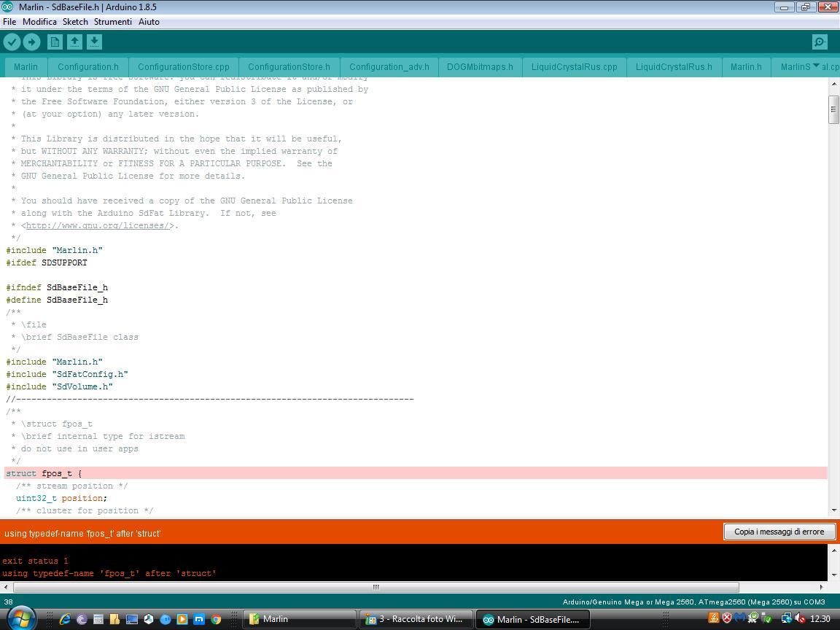Screen dimensions: 840x630
Task: Follow the gnu.org licenses link
Action: click(99, 226)
